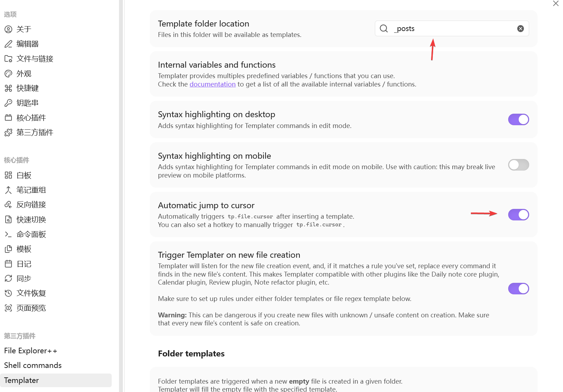Click into the Template folder location input
This screenshot has height=392, width=563.
[454, 29]
